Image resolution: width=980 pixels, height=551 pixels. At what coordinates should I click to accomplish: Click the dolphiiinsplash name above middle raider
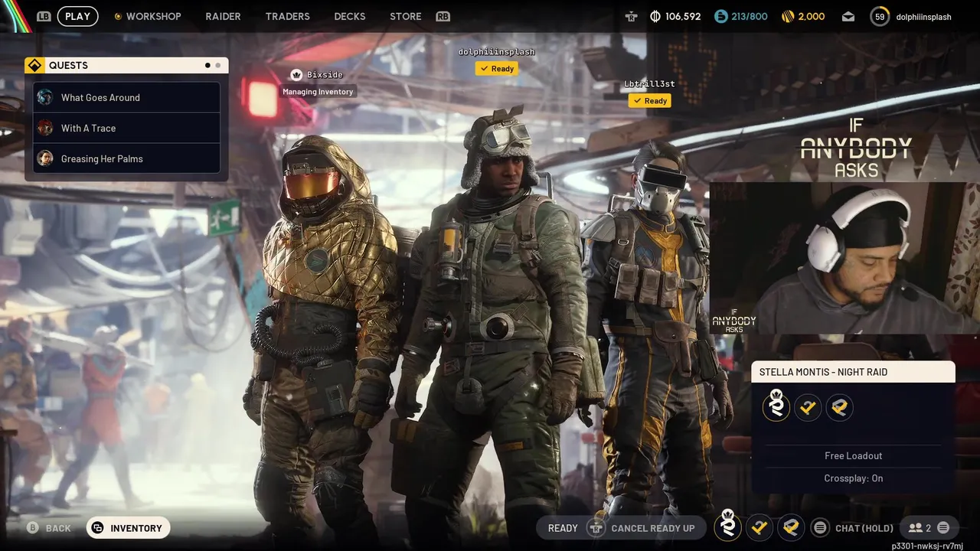[496, 51]
